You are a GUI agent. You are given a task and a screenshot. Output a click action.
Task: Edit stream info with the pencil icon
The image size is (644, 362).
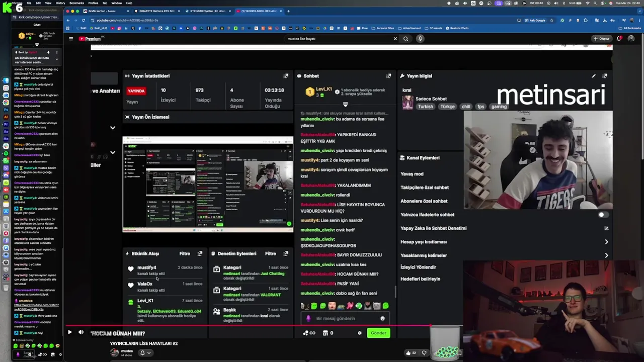[x=594, y=76]
